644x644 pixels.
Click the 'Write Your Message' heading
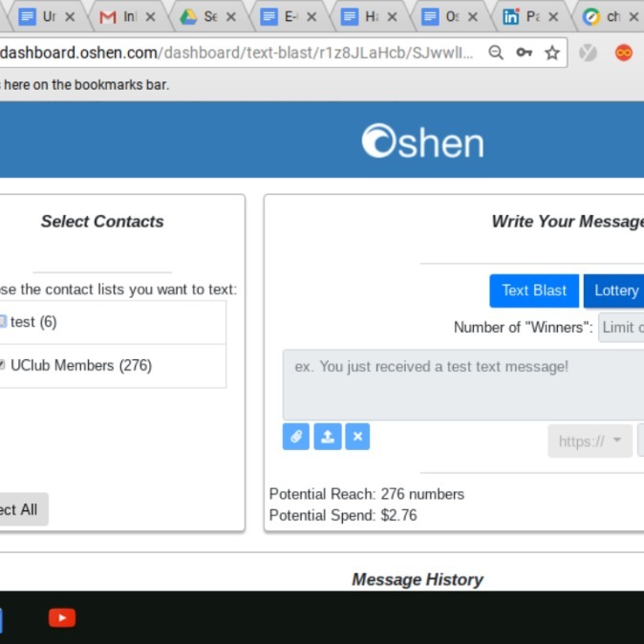point(568,222)
